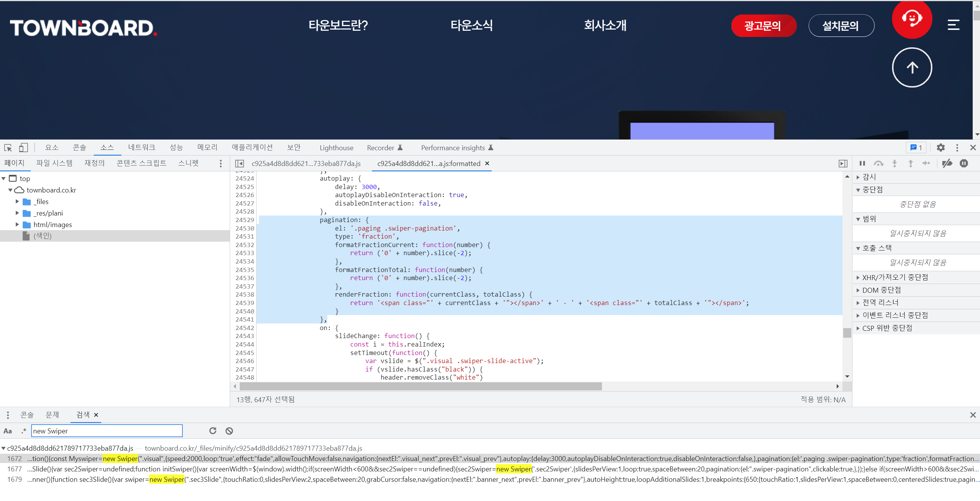Click the 광고문의 button
This screenshot has width=980, height=501.
(x=763, y=26)
